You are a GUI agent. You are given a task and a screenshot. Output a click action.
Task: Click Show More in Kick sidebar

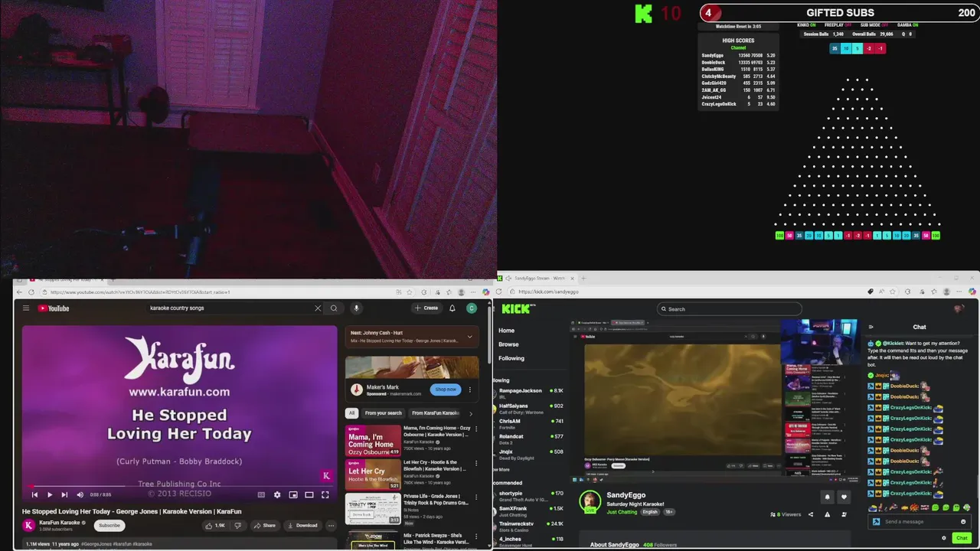click(x=502, y=470)
